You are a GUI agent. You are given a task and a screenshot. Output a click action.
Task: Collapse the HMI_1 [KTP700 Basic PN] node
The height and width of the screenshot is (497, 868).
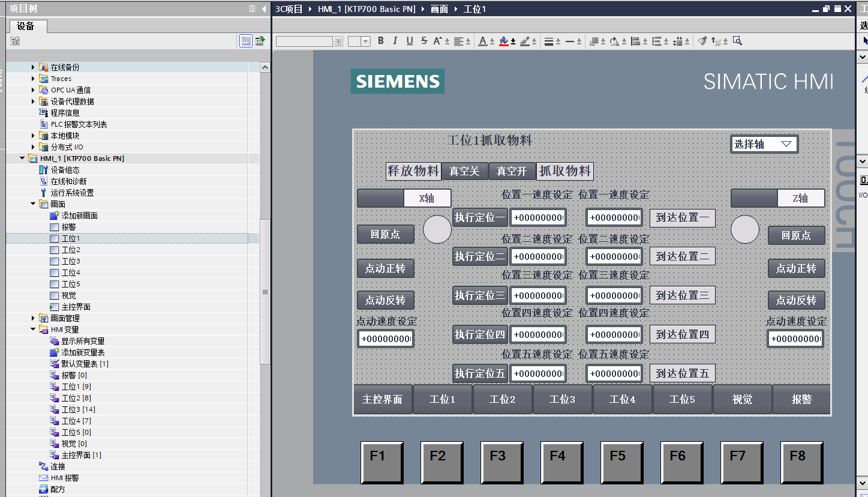[22, 158]
